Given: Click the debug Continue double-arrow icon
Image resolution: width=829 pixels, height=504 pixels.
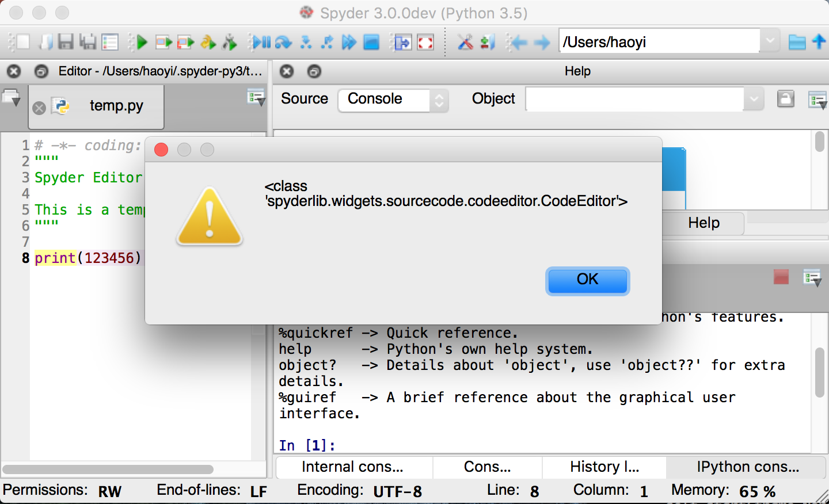Looking at the screenshot, I should click(349, 42).
